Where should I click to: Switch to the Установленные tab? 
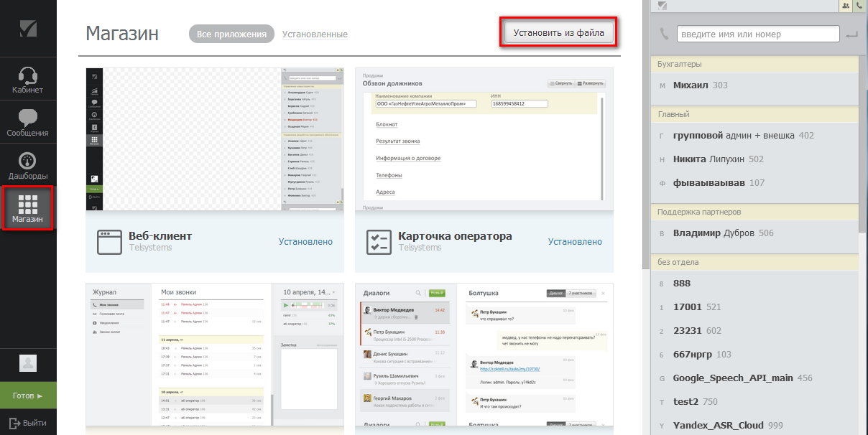(315, 34)
